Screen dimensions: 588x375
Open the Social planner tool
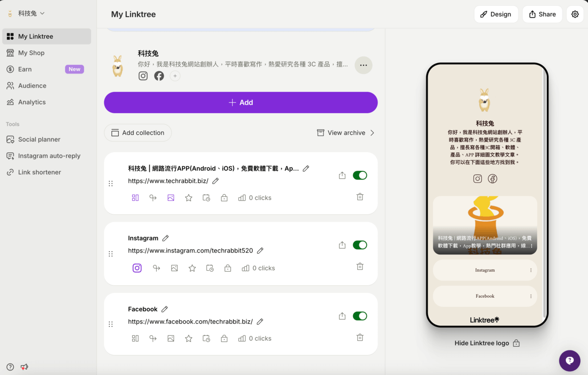click(x=39, y=139)
